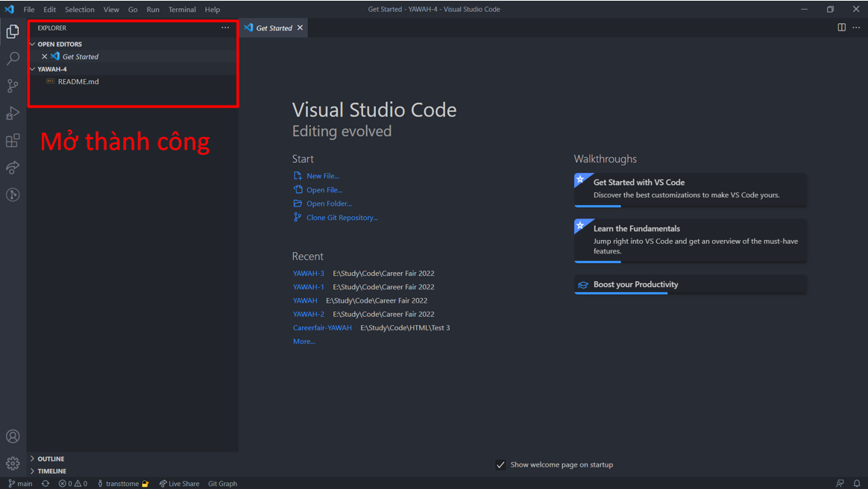Click the VS Code logo in title bar
The width and height of the screenshot is (868, 489).
[10, 10]
